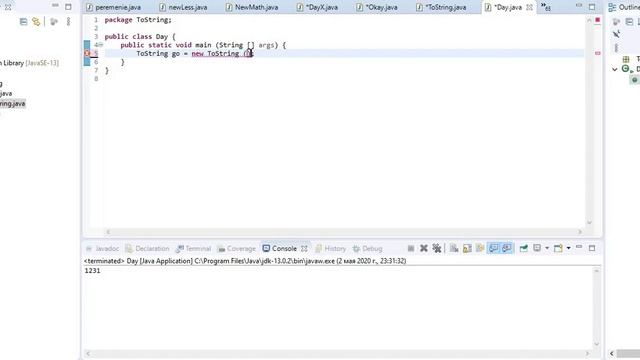Toggle show console on standard out change
Screen dimensions: 640x360
(493, 248)
